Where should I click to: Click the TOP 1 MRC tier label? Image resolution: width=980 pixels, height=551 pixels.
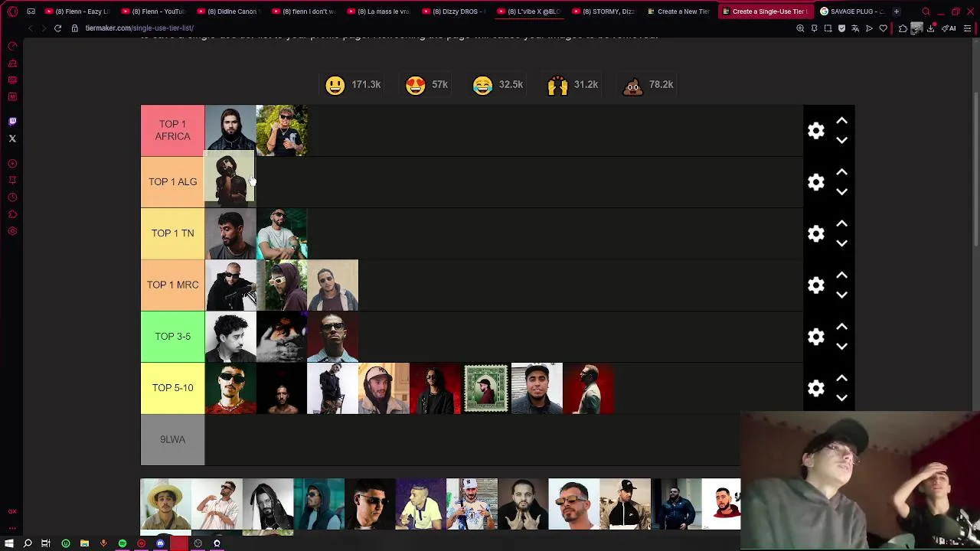(x=172, y=285)
